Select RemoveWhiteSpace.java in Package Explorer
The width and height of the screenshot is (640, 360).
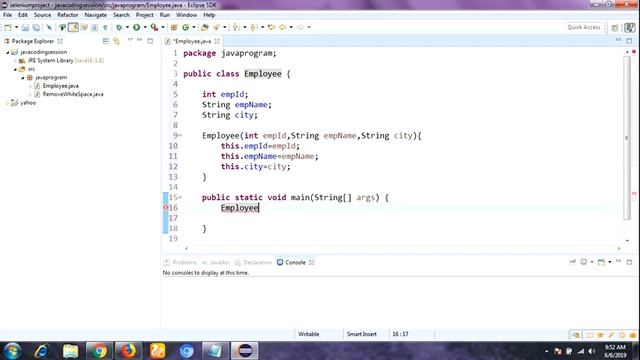[x=73, y=94]
